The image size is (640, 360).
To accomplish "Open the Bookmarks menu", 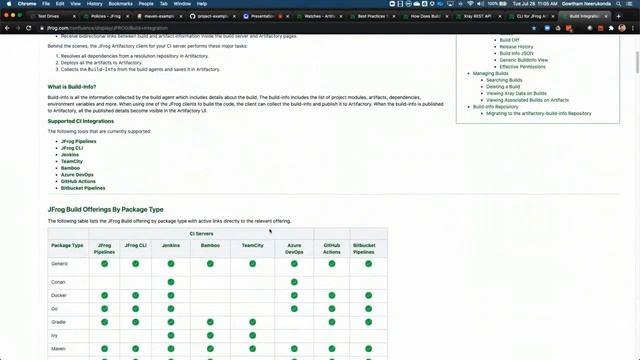I will pyautogui.click(x=120, y=4).
